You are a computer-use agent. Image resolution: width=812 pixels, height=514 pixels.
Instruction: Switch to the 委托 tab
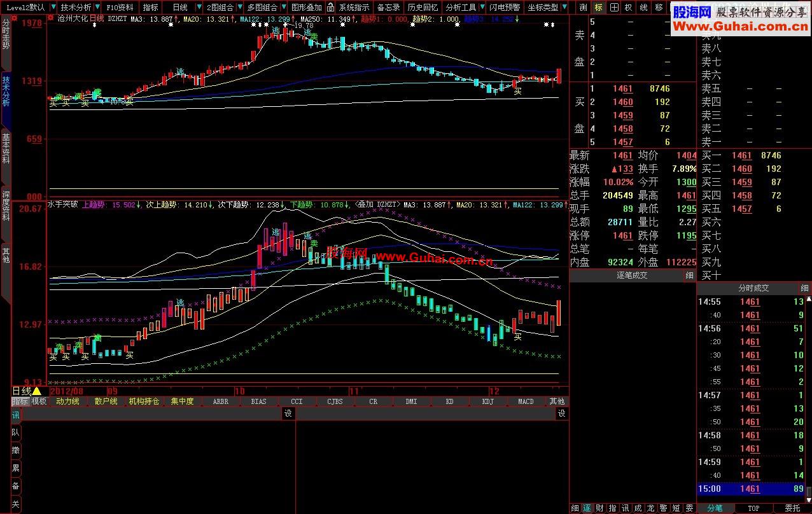point(792,508)
